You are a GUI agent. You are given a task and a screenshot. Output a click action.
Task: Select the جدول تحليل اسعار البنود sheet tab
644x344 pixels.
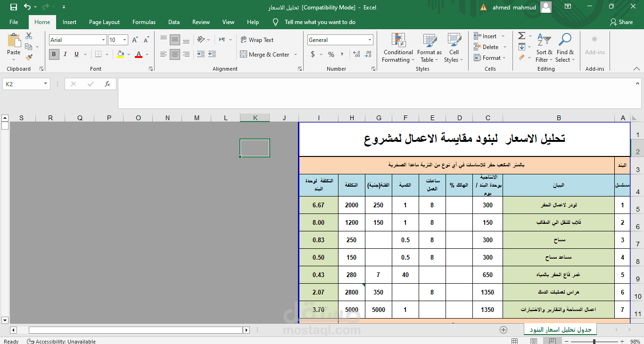click(x=561, y=329)
